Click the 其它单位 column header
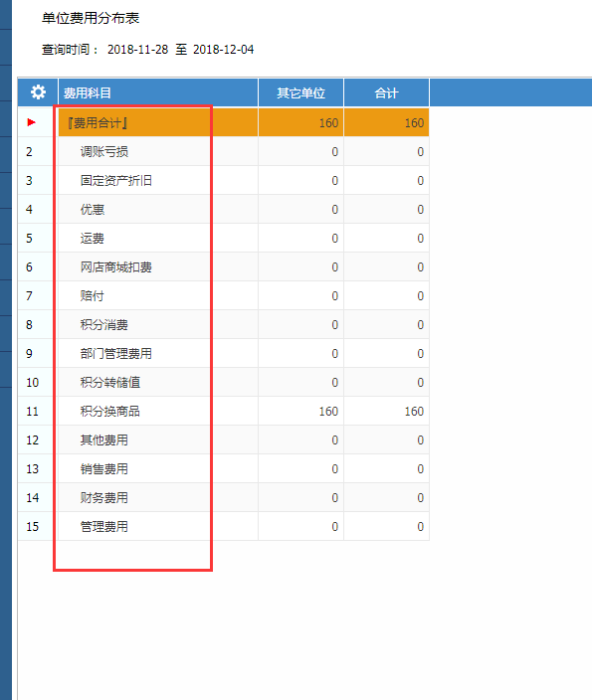 (300, 92)
